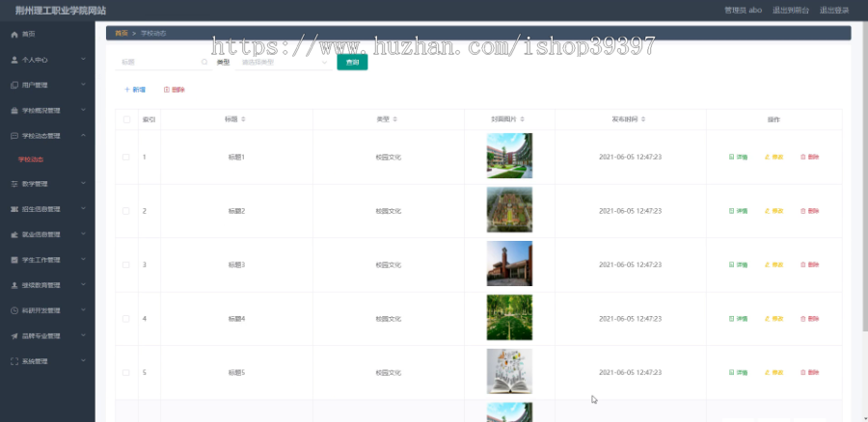Open 详情 for the 标题2 row
This screenshot has width=868, height=422.
738,211
